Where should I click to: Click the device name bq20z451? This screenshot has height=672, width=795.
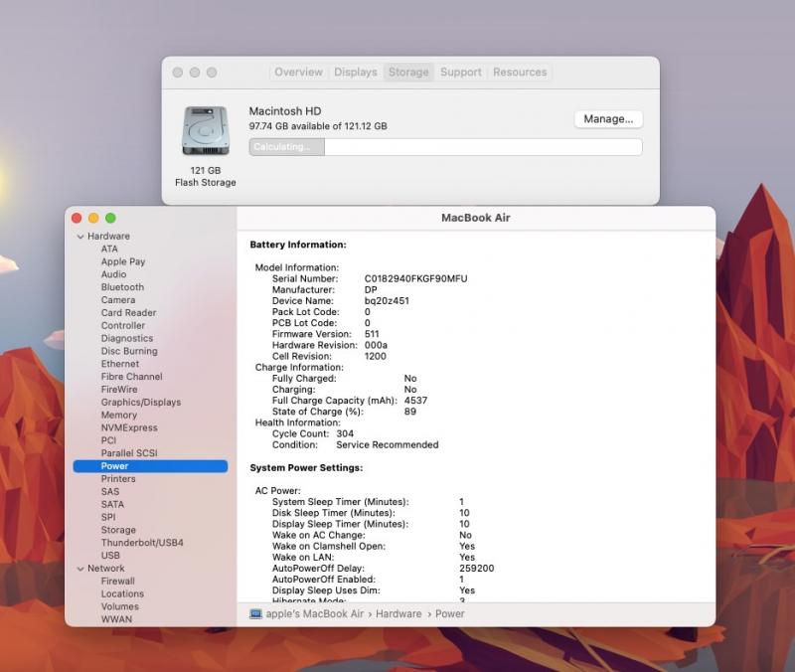click(x=387, y=301)
